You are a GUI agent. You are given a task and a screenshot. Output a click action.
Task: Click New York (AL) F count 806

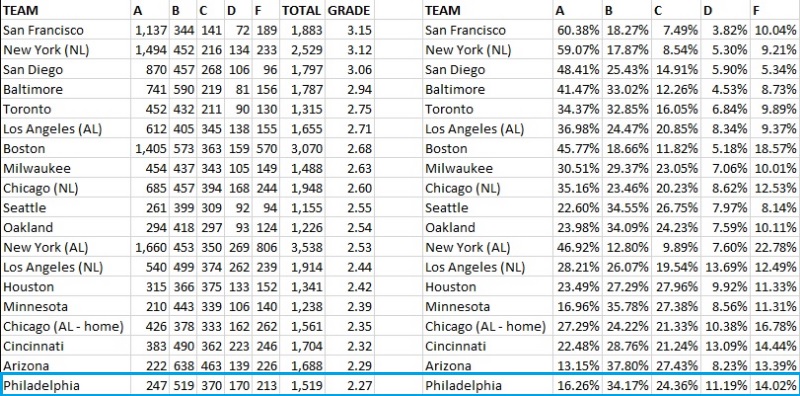(265, 248)
